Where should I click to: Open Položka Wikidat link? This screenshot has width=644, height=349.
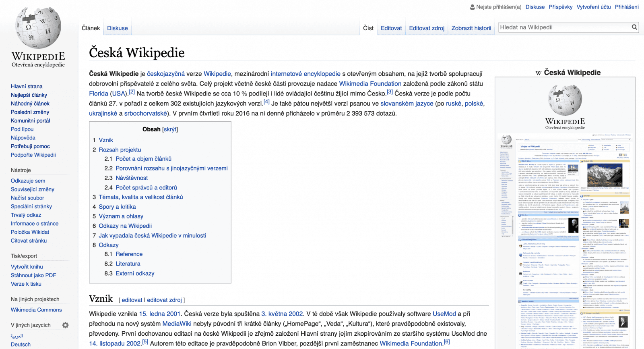[30, 232]
